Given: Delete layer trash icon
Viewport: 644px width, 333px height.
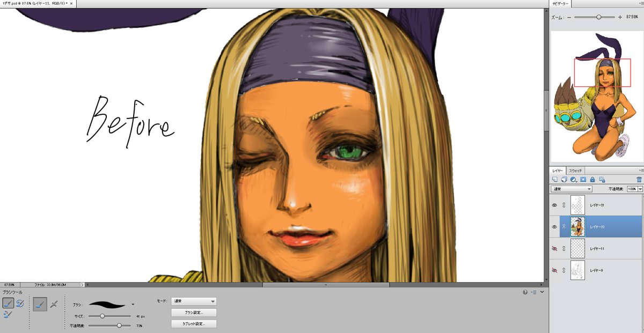Looking at the screenshot, I should click(639, 180).
